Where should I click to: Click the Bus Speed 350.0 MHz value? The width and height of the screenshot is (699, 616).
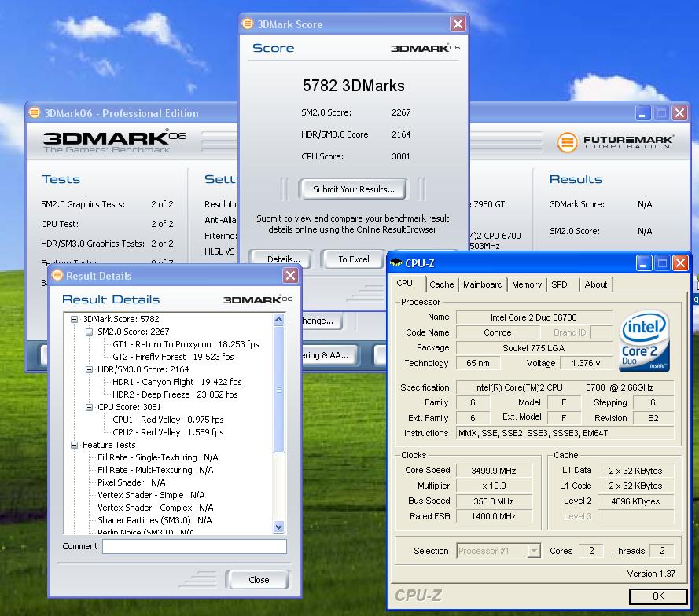pyautogui.click(x=494, y=501)
